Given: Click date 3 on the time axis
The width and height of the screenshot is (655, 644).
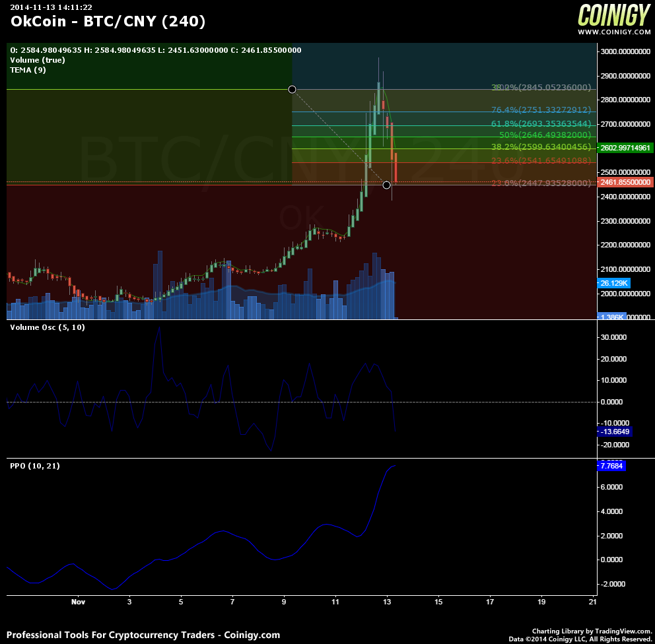Looking at the screenshot, I should click(x=129, y=602).
